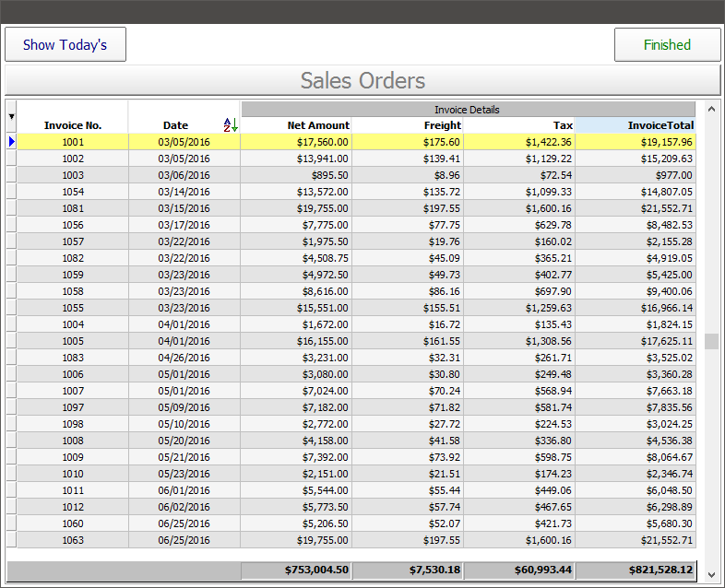The image size is (725, 588).
Task: Click the Freight column header
Action: click(408, 124)
